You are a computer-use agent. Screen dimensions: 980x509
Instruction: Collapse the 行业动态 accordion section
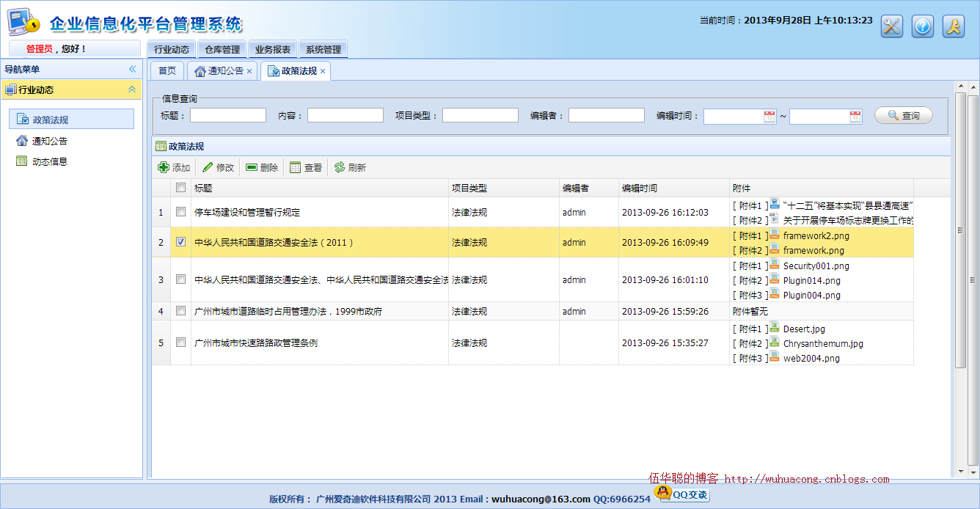click(x=132, y=89)
